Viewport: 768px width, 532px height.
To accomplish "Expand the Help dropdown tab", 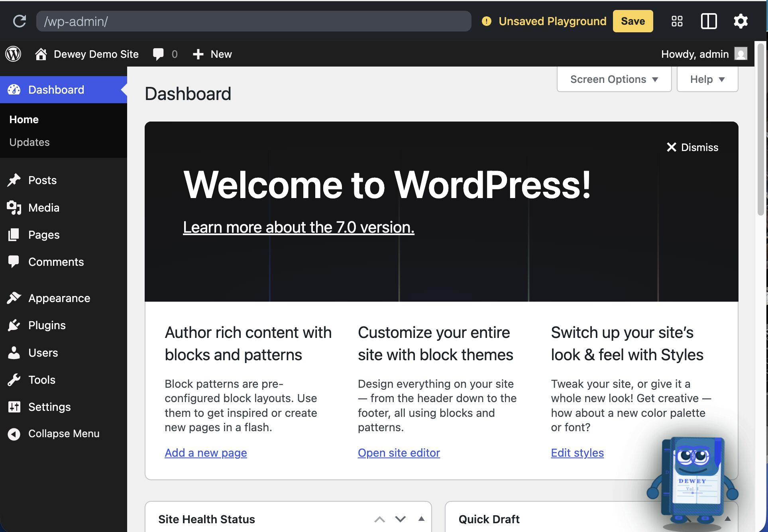I will point(707,79).
